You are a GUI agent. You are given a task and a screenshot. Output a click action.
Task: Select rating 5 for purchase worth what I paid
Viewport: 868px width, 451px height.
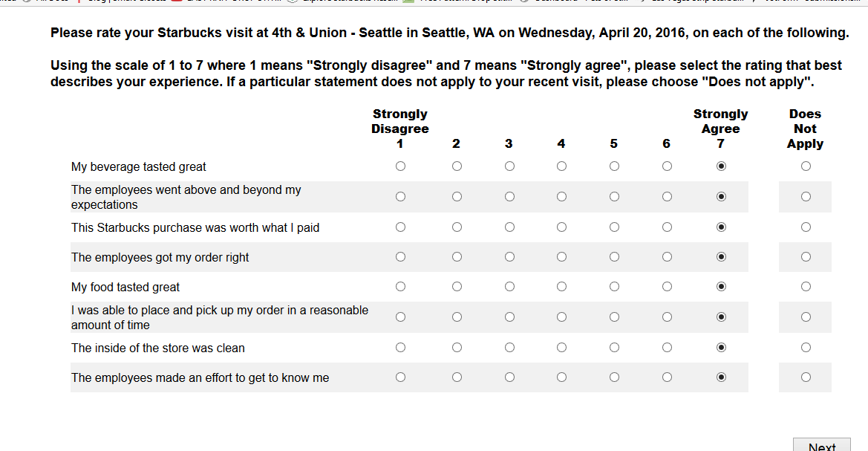point(614,227)
